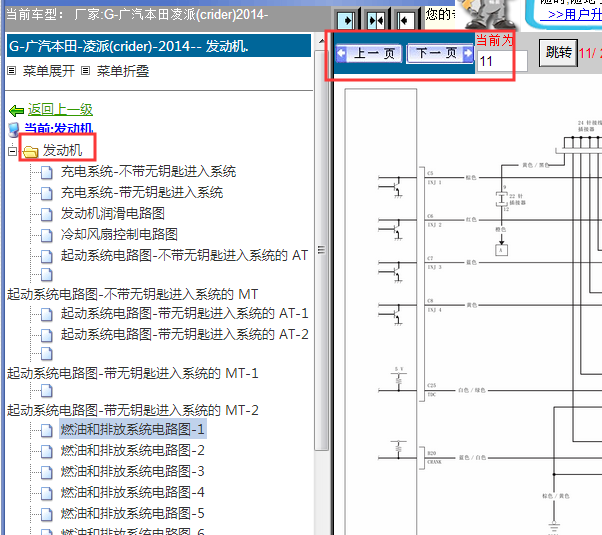The image size is (602, 535).
Task: Select 燃油和排放系统电路图-4
Action: pyautogui.click(x=132, y=493)
